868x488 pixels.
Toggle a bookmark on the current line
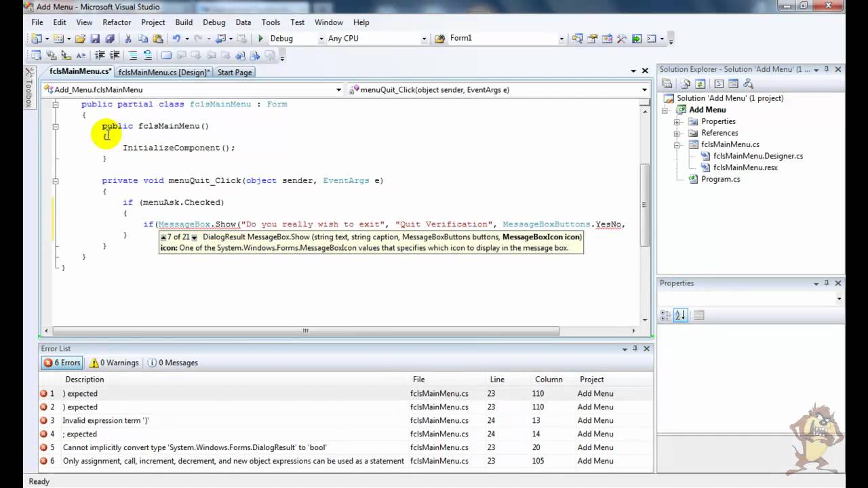tap(166, 56)
